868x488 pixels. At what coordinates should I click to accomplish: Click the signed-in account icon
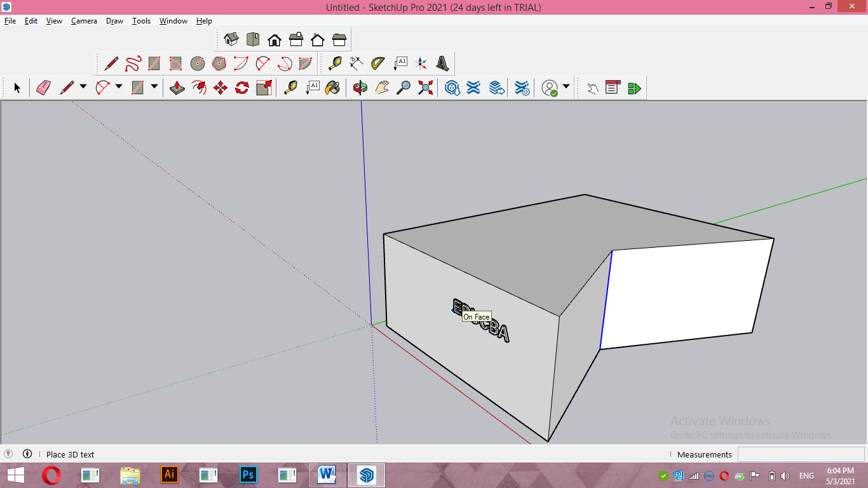(x=550, y=88)
